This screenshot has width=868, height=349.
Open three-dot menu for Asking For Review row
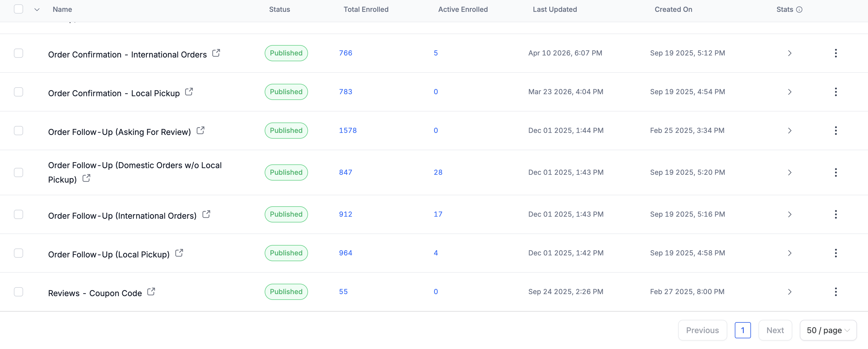click(836, 131)
